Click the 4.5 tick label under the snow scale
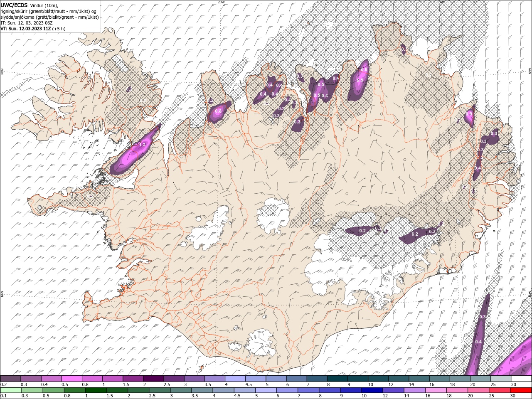The image size is (532, 399). [x=249, y=384]
